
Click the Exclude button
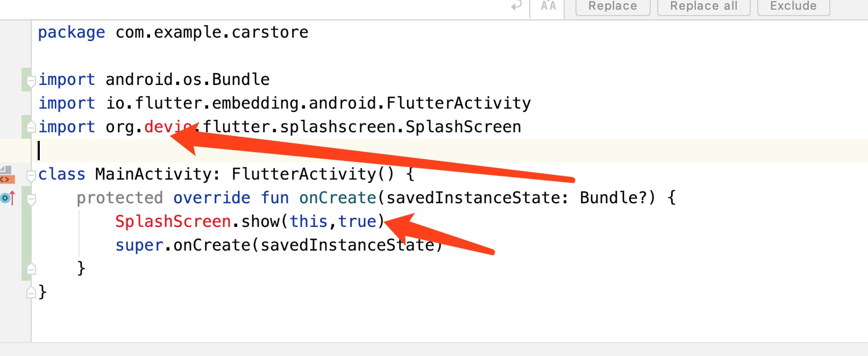[793, 6]
